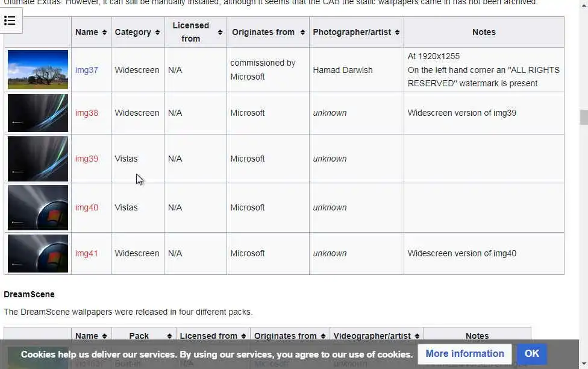
Task: Click the Vistas category in img39 row
Action: tap(126, 159)
